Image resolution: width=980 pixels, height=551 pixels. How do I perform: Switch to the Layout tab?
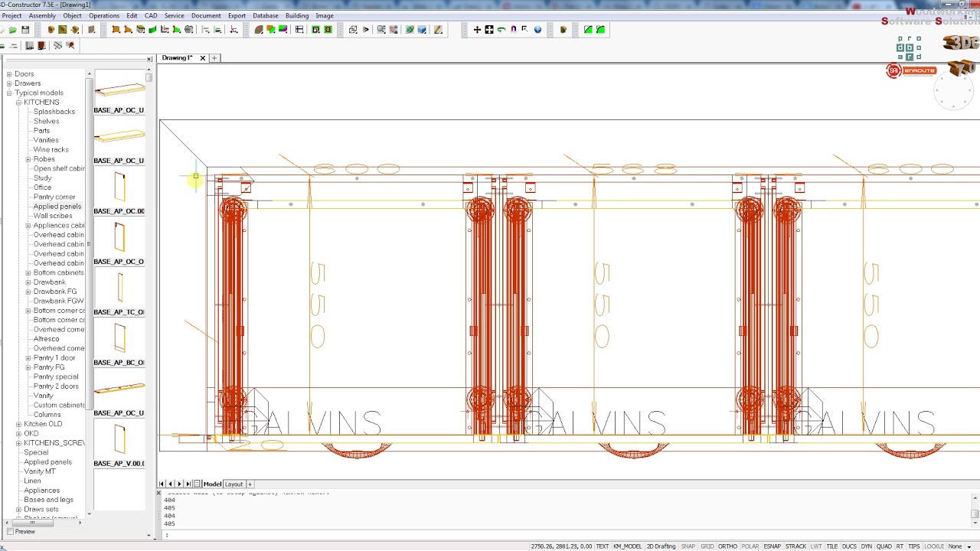point(234,484)
